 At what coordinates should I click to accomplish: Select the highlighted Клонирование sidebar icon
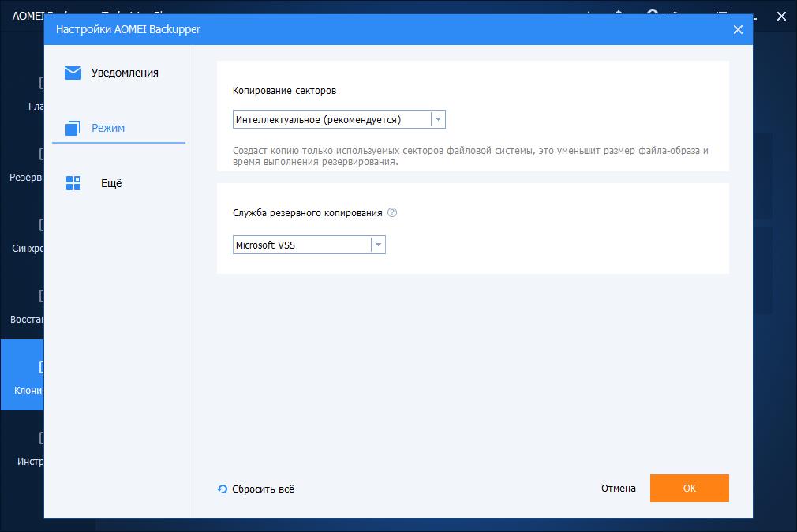pos(40,367)
